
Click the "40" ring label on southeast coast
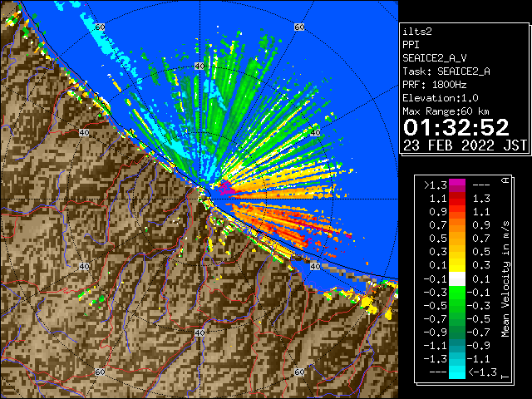coord(315,266)
